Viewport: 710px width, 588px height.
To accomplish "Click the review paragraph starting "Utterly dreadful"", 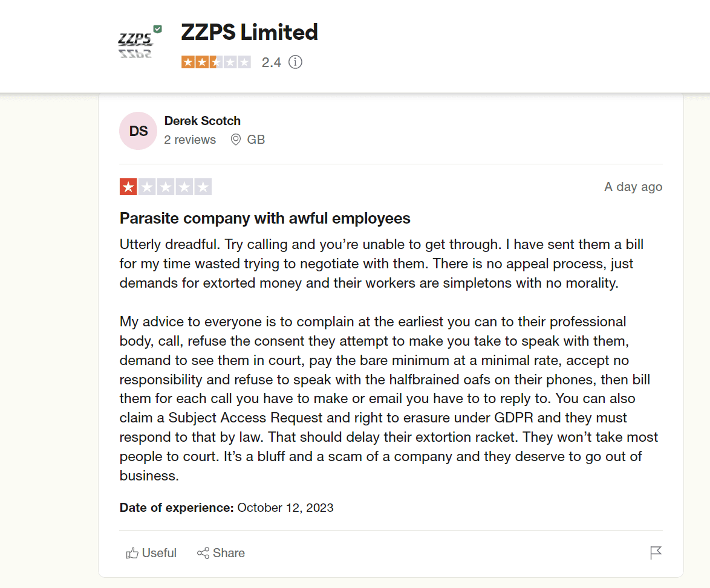I will click(x=381, y=263).
